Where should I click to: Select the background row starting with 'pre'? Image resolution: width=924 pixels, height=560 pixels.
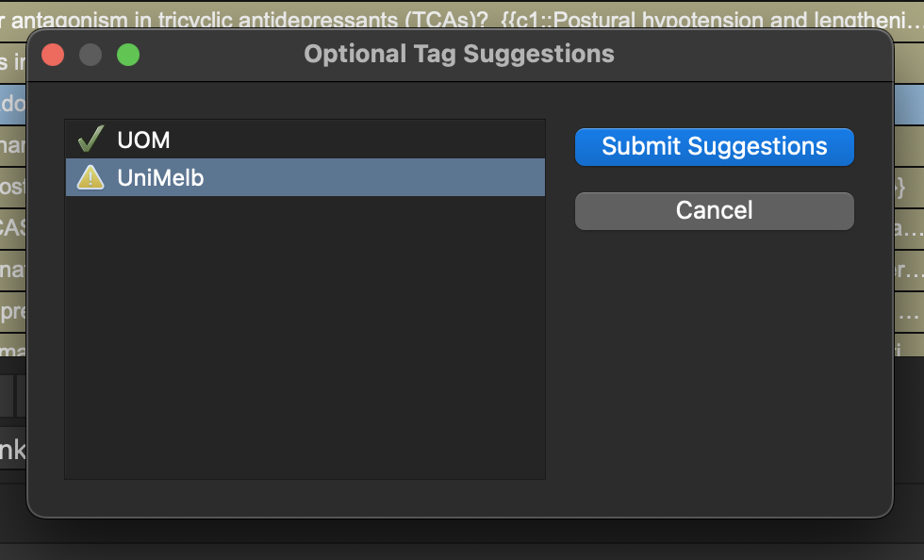click(x=11, y=312)
